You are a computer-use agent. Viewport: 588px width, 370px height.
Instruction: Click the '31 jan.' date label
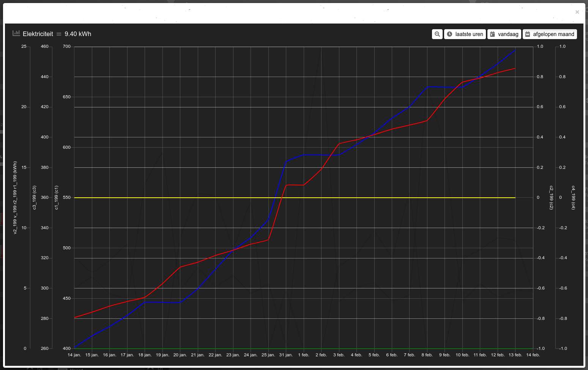[x=286, y=355]
